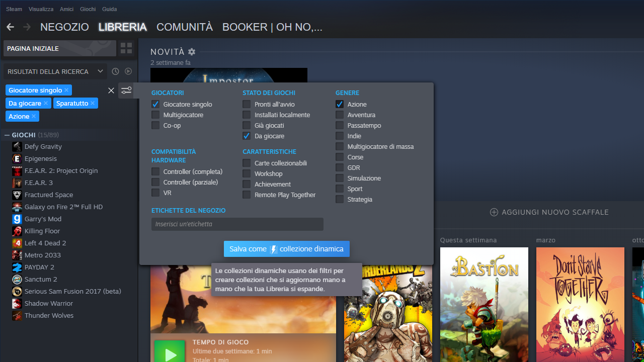
Task: Click the Killing Floor game icon
Action: (x=17, y=231)
